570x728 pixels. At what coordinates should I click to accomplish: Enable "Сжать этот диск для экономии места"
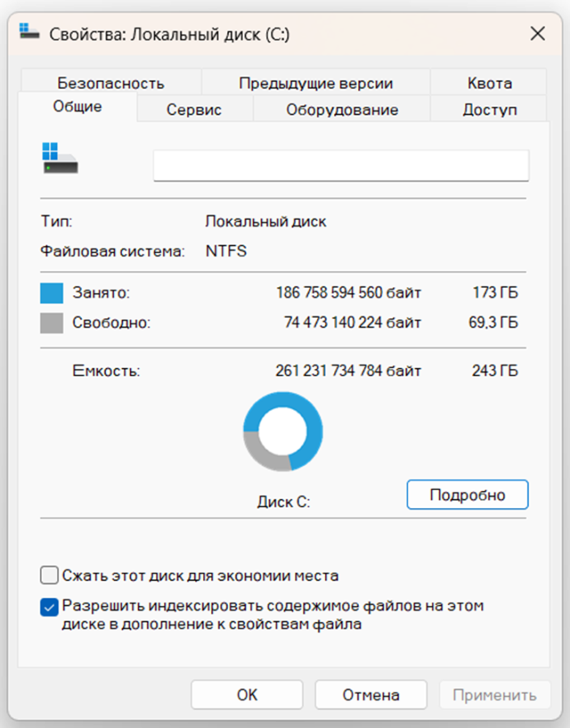49,576
